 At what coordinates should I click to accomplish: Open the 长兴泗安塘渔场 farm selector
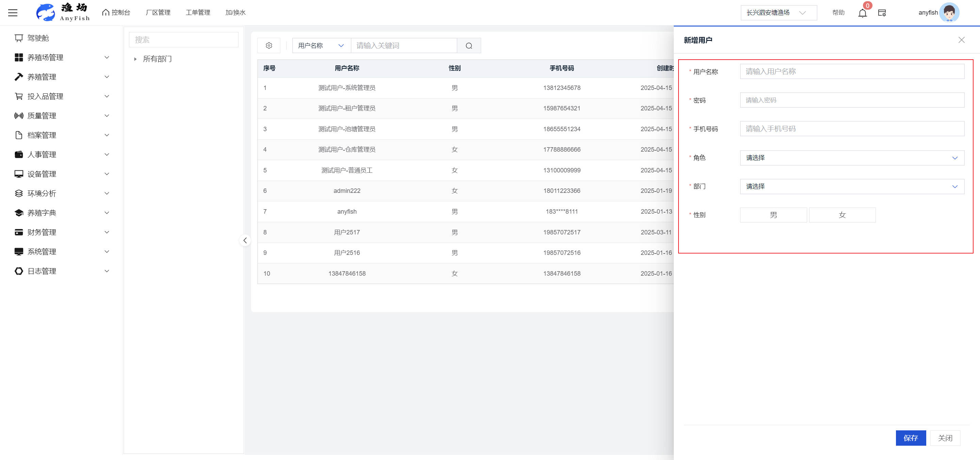pos(778,13)
